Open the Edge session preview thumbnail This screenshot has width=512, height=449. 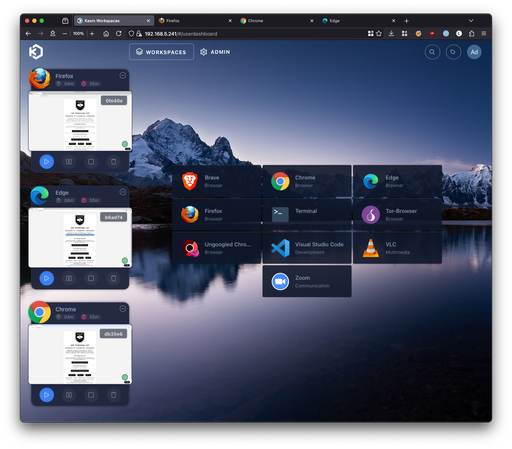click(80, 238)
